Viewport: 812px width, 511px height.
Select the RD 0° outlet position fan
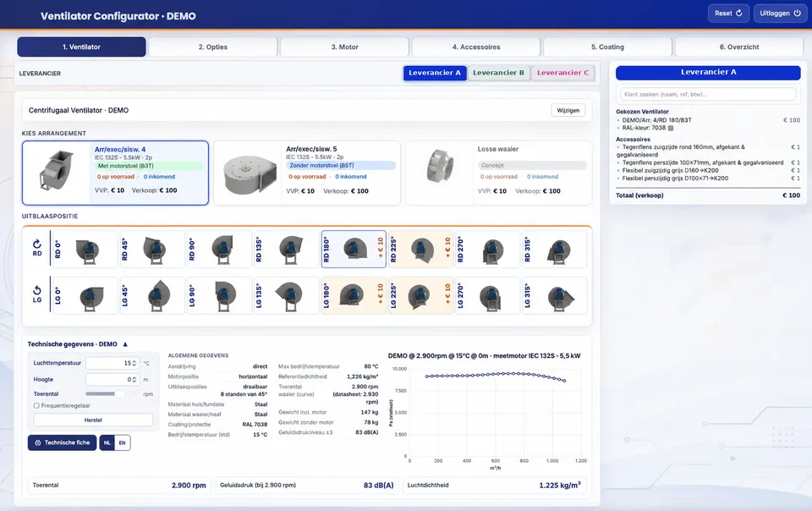[85, 249]
